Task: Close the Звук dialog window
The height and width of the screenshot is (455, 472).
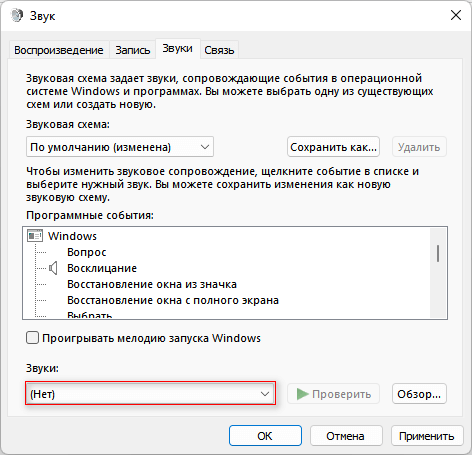Action: [x=456, y=15]
